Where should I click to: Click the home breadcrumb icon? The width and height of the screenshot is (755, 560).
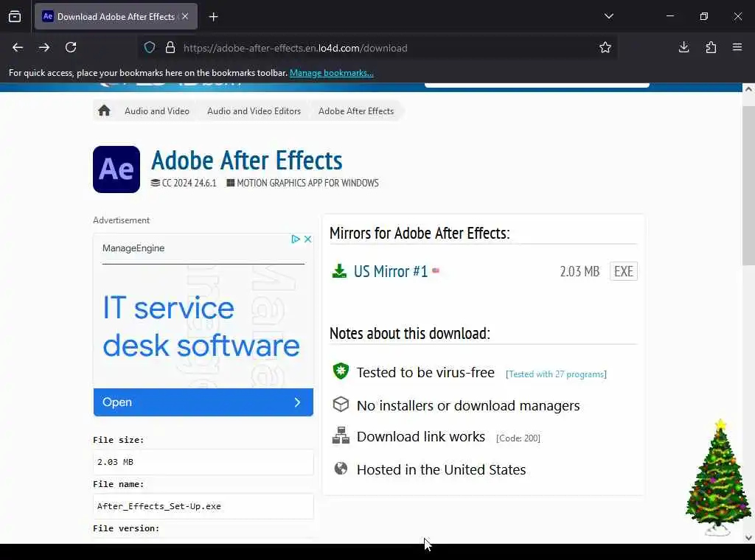click(x=104, y=111)
